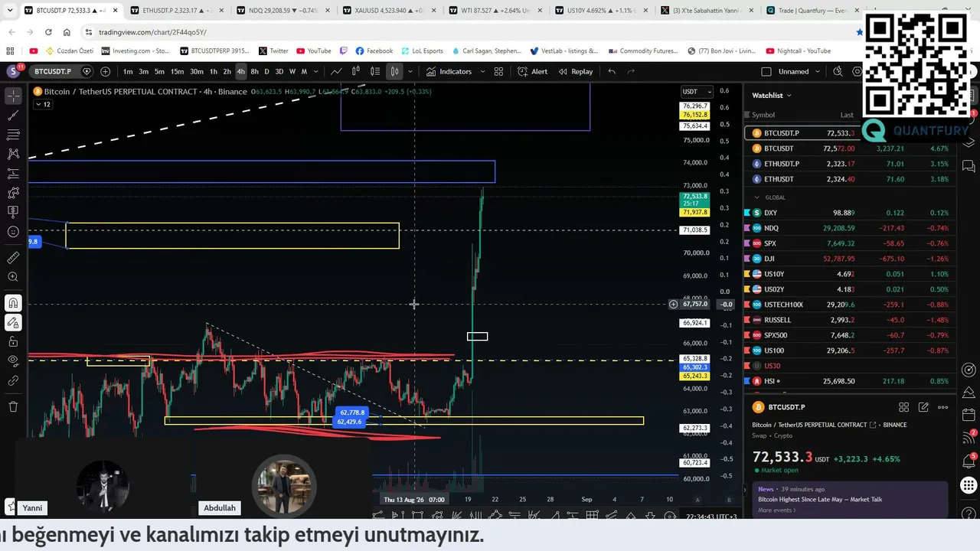Open the timeframe intervals dropdown arrow

pos(315,71)
